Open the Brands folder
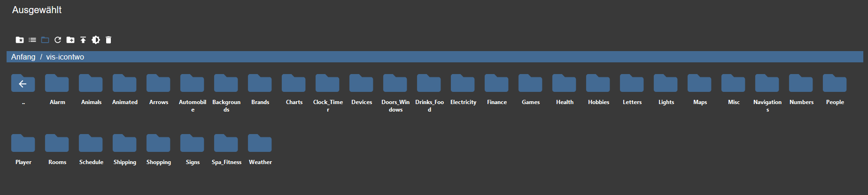The width and height of the screenshot is (868, 195). click(260, 83)
